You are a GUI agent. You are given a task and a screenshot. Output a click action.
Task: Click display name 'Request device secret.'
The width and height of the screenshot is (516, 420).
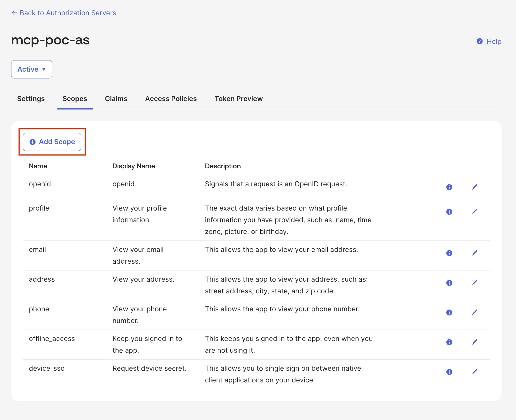[149, 369]
